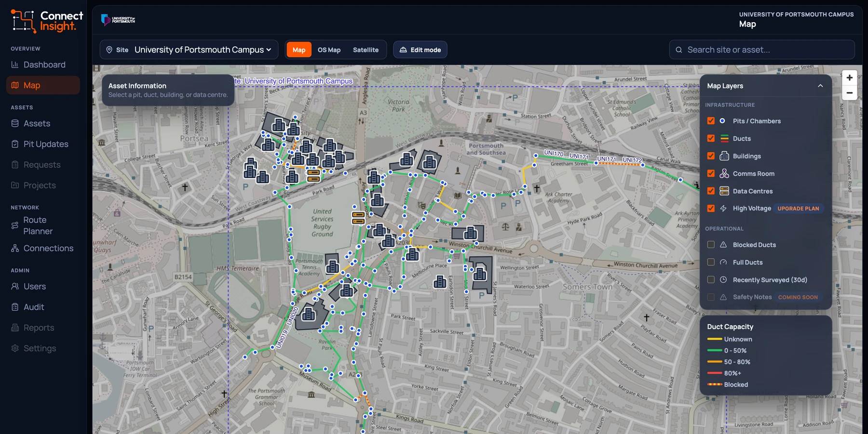Open the Route Planner
This screenshot has height=434, width=868.
43,225
